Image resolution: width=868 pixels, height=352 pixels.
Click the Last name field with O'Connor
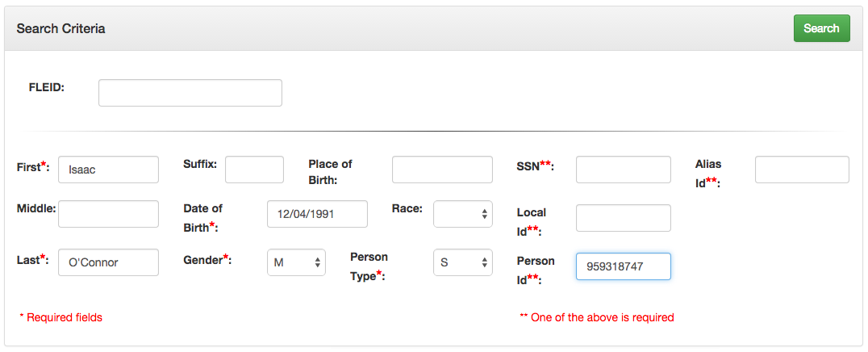(x=108, y=262)
